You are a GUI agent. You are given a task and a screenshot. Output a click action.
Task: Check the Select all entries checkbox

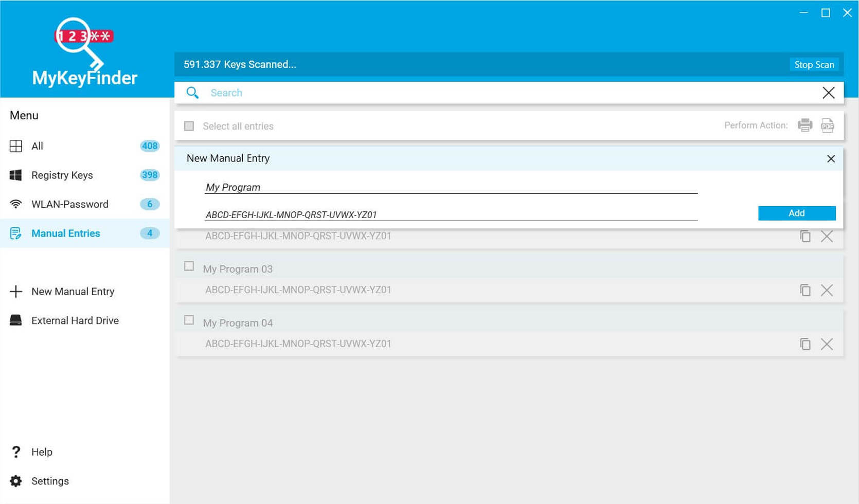point(189,125)
